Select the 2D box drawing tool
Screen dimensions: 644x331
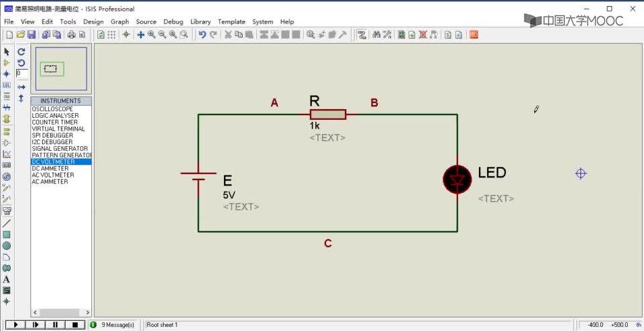pos(6,235)
